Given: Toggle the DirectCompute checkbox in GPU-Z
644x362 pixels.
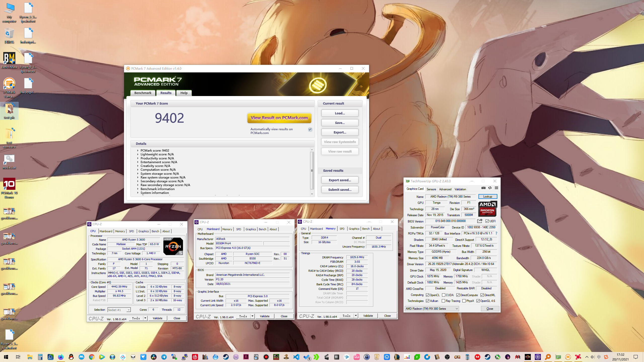Looking at the screenshot, I should click(458, 295).
